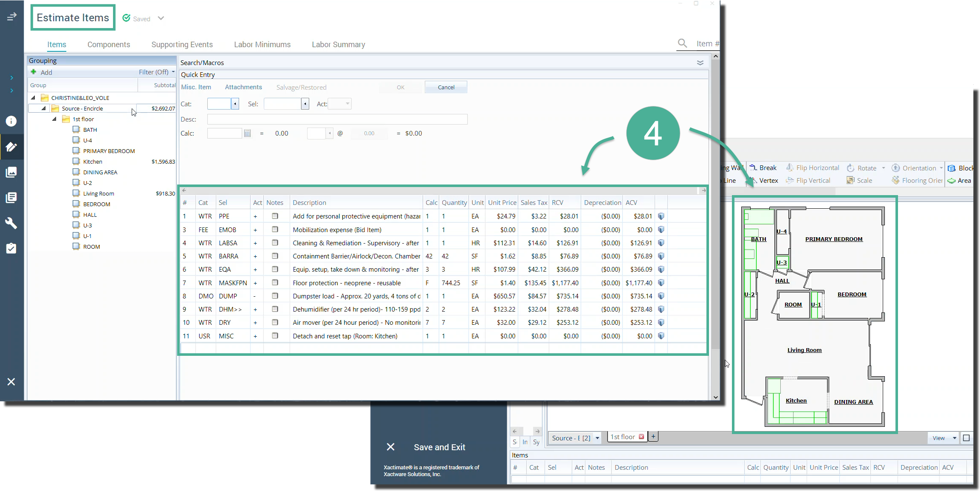This screenshot has height=491, width=980.
Task: Open the notes icon for row 1 PPE
Action: (x=275, y=216)
